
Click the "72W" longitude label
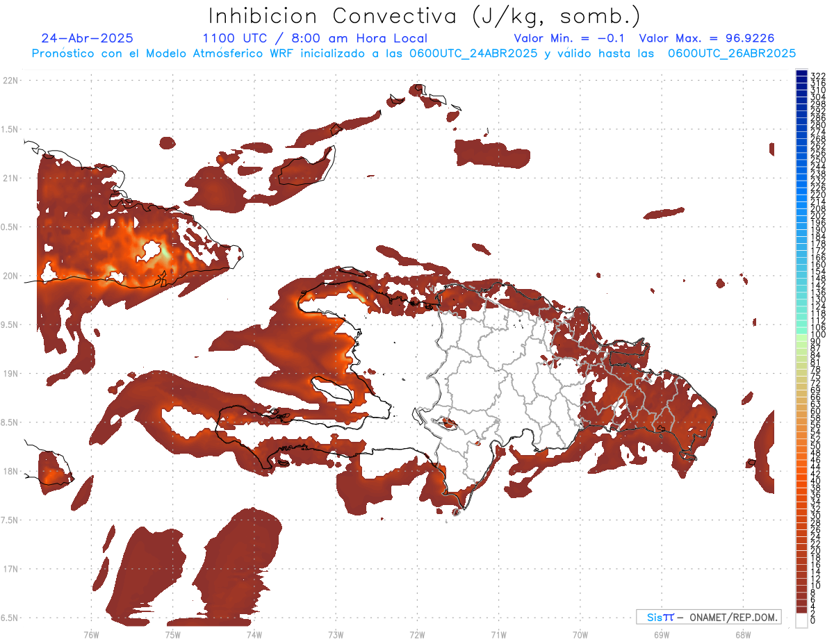click(x=417, y=635)
